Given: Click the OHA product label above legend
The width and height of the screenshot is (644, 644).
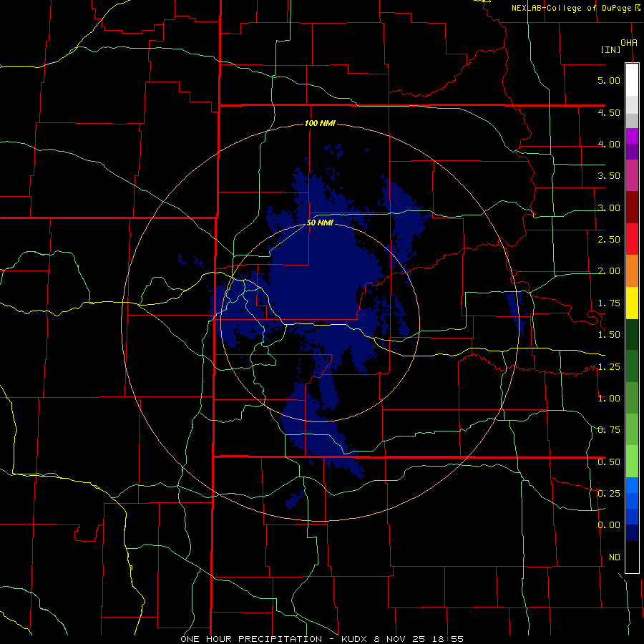Looking at the screenshot, I should point(629,42).
